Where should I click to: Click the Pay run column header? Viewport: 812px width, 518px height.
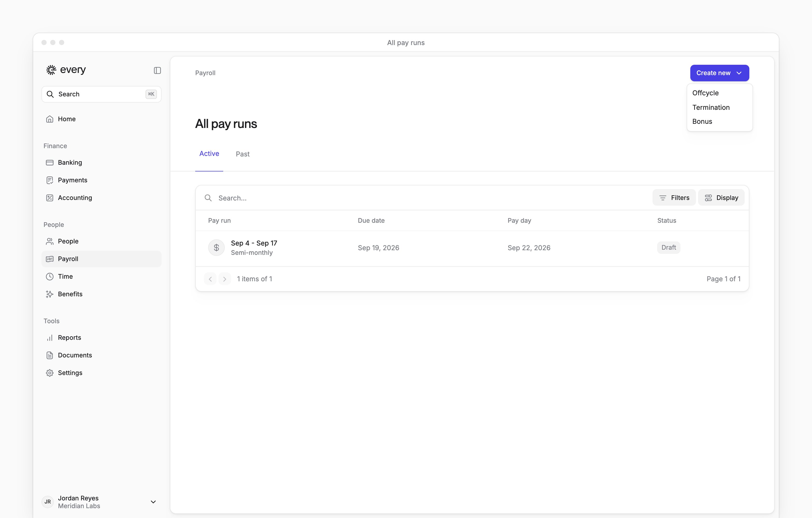[x=219, y=221]
